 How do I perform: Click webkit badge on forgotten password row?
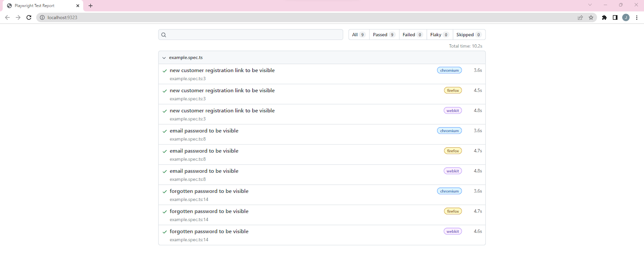click(x=453, y=231)
